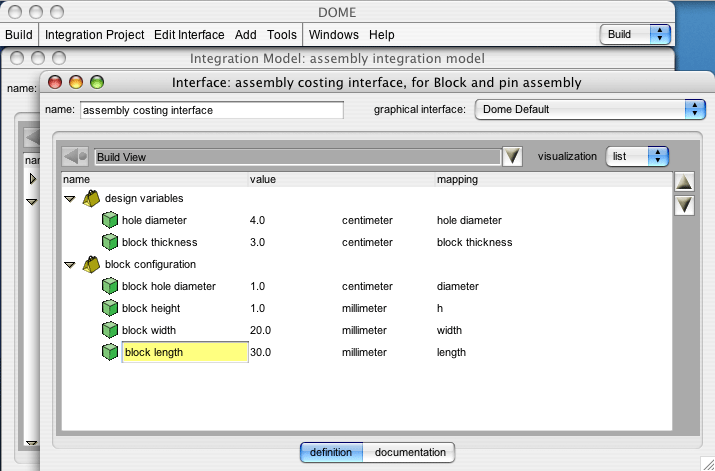Click the name column header

tap(155, 179)
